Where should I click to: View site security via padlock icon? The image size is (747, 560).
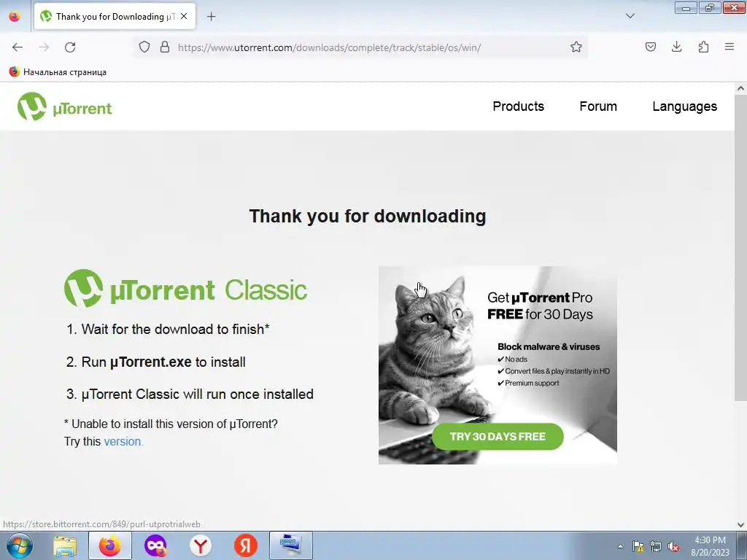165,47
